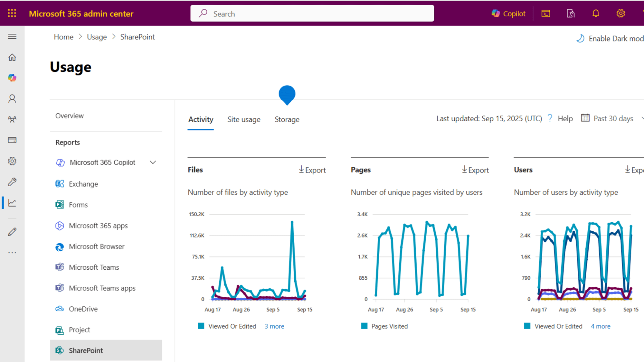Toggle Enable Dark mode
644x362 pixels.
[610, 39]
